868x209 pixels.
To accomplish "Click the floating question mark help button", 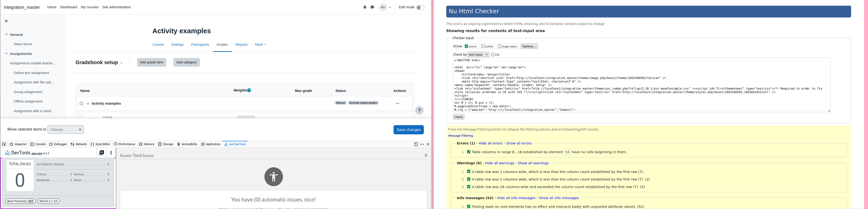I will 419,110.
